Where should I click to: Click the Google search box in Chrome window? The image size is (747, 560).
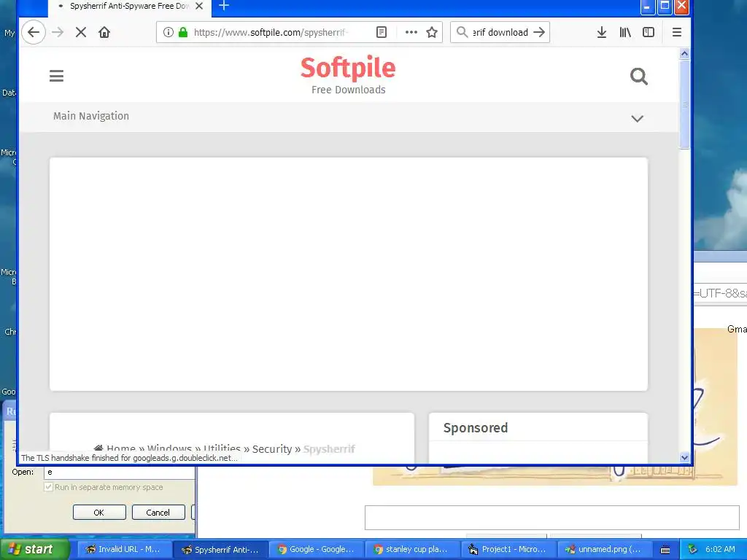tap(551, 518)
